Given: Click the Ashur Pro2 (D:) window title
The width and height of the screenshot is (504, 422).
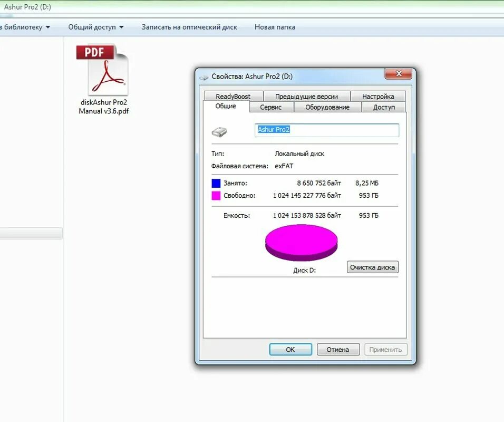Looking at the screenshot, I should point(27,7).
